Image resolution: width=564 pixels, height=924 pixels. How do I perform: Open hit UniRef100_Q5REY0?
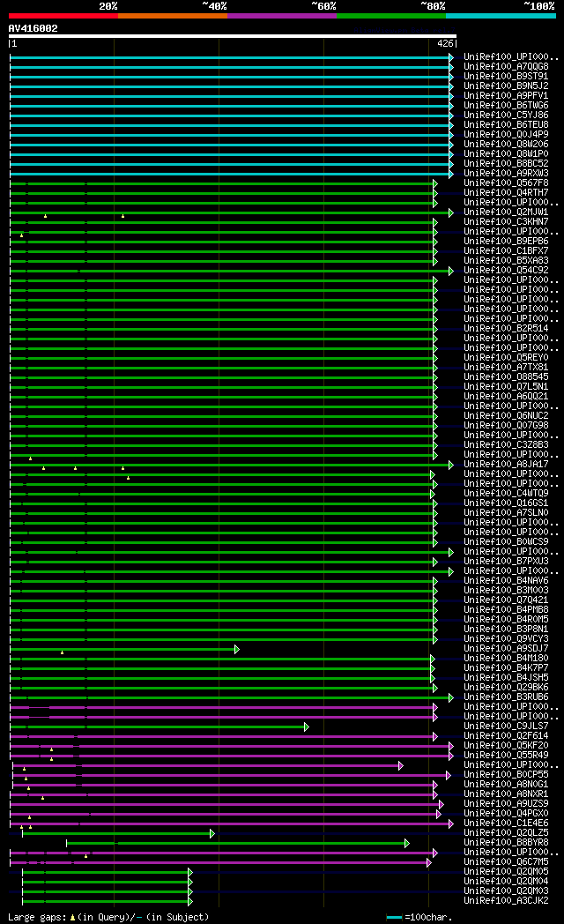point(506,357)
